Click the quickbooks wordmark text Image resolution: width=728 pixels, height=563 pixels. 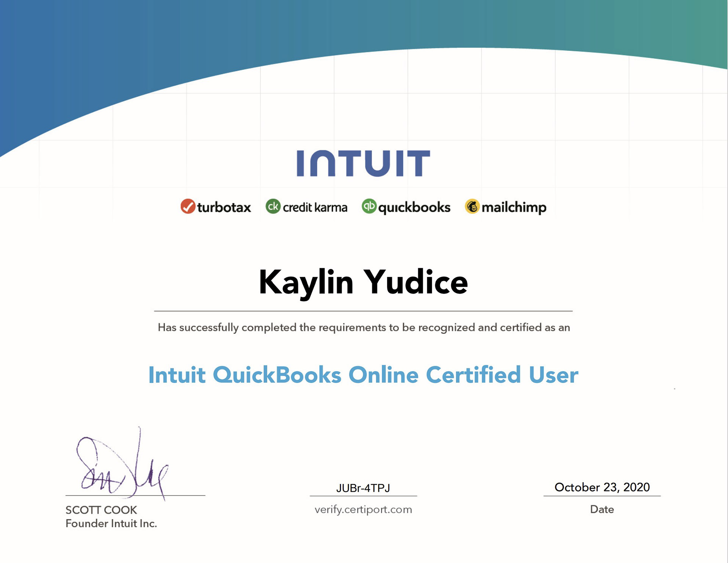click(x=414, y=208)
